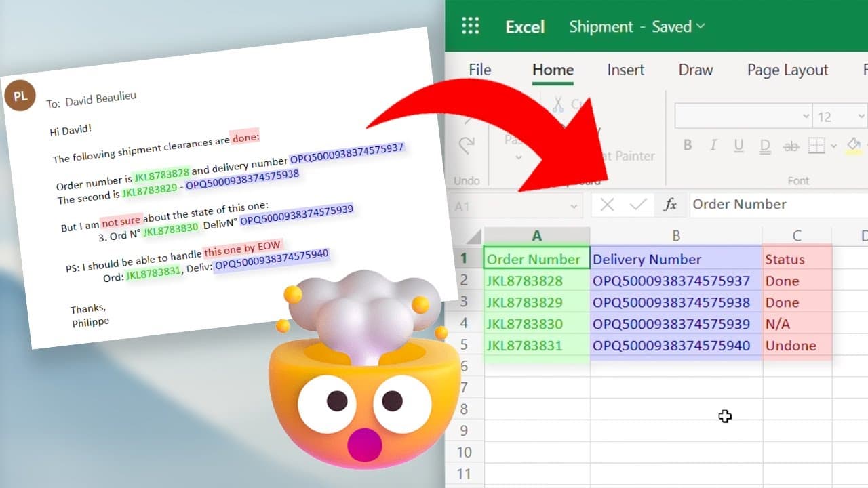This screenshot has height=488, width=868.
Task: Select the 'Undone' status cell
Action: coord(797,346)
